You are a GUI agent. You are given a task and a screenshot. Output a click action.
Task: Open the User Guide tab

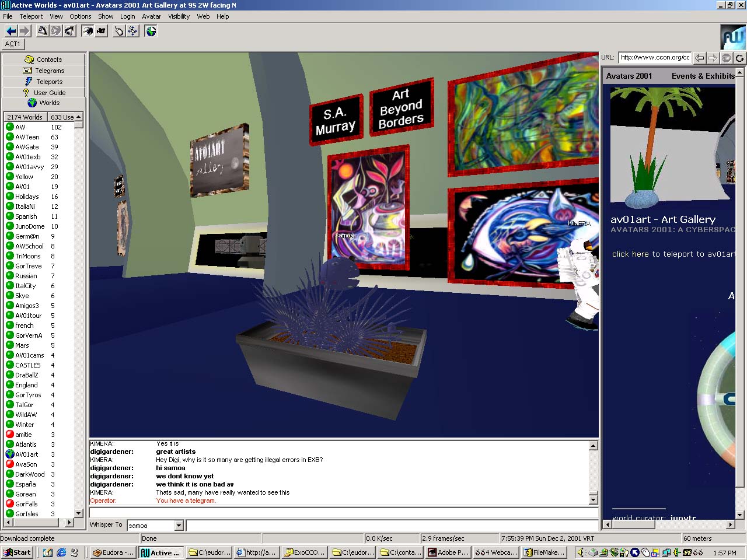coord(44,93)
